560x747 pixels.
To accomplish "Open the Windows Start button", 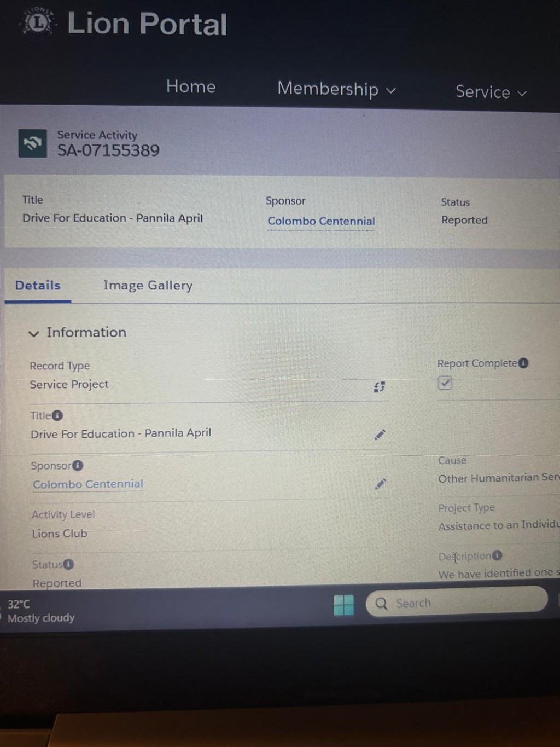I will [343, 605].
